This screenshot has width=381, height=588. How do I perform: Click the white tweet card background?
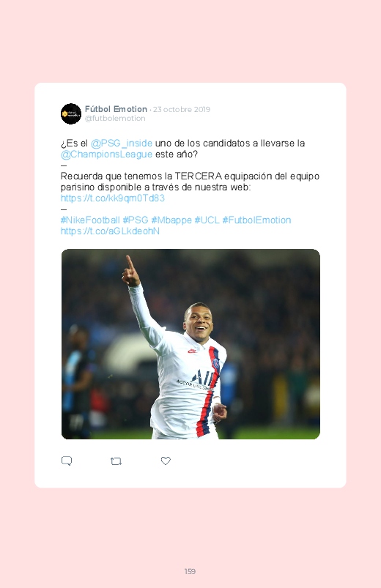190,285
